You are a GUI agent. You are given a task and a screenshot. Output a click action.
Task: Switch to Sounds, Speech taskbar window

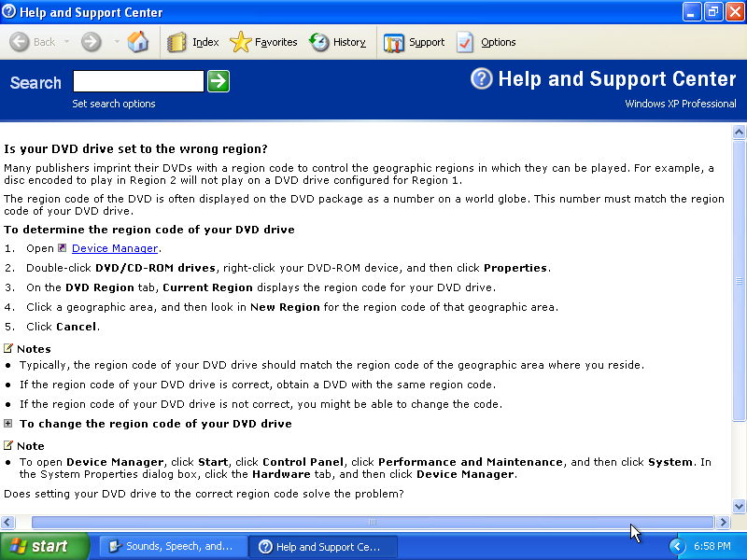click(174, 546)
